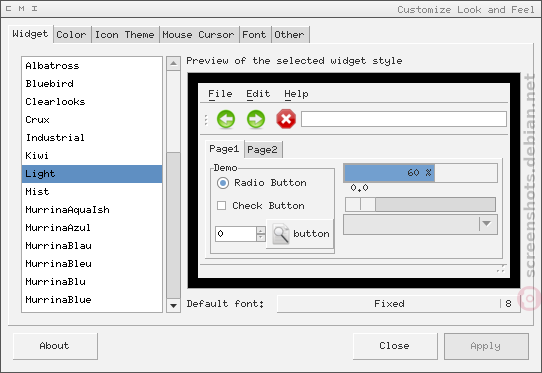
Task: Pick the Mist theme
Action: point(92,192)
